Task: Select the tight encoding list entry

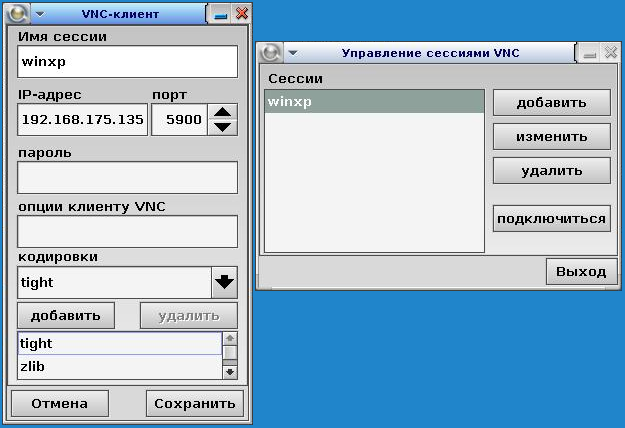Action: tap(119, 344)
